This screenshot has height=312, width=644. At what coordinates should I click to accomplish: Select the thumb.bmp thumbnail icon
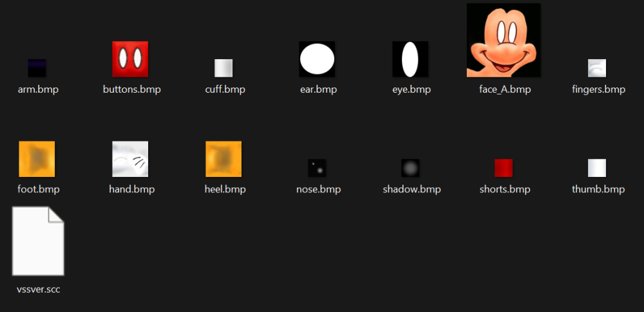[x=597, y=168]
